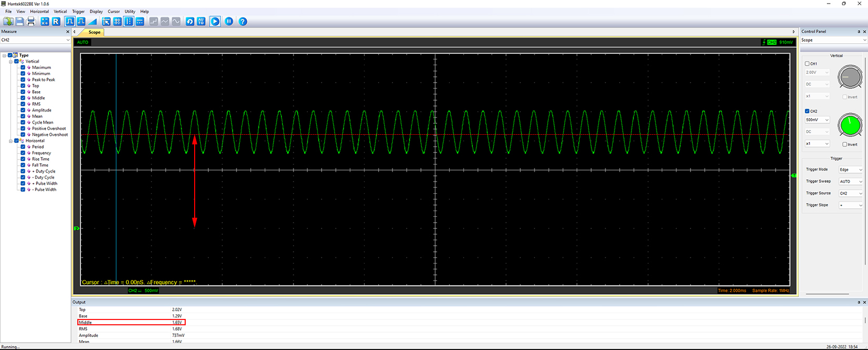This screenshot has height=350, width=868.
Task: Open the CH2 500mV volts/div dropdown
Action: coord(817,120)
